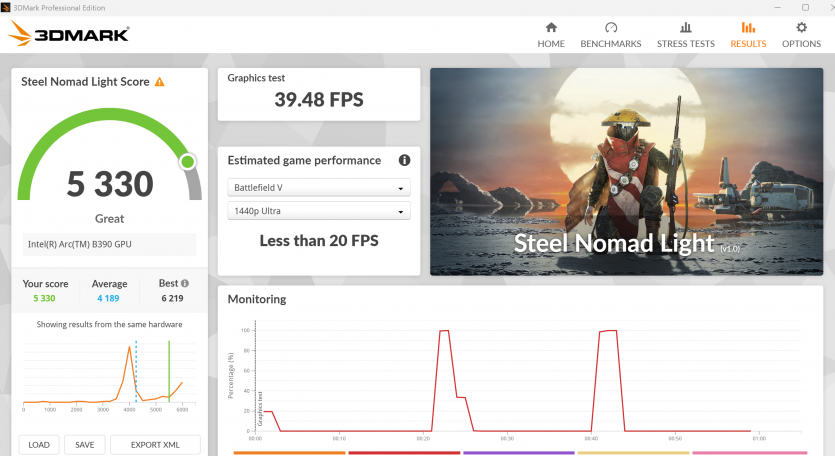The image size is (835, 456).
Task: Click the 3DMark logo in the header
Action: (x=68, y=34)
